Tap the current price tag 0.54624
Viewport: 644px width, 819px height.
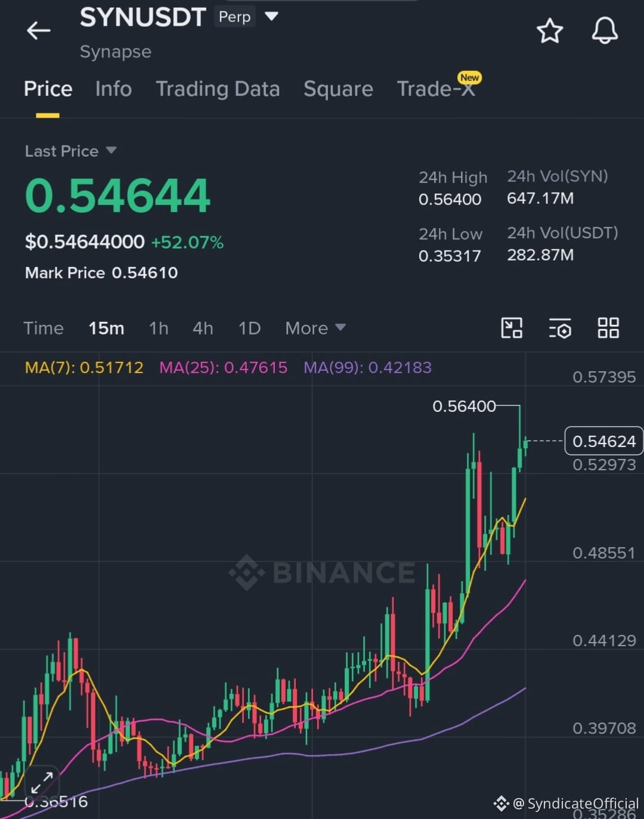[x=604, y=441]
